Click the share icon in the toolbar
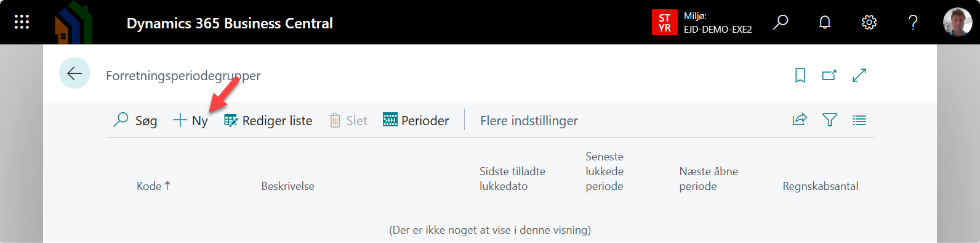Viewport: 980px width, 243px height. tap(800, 120)
